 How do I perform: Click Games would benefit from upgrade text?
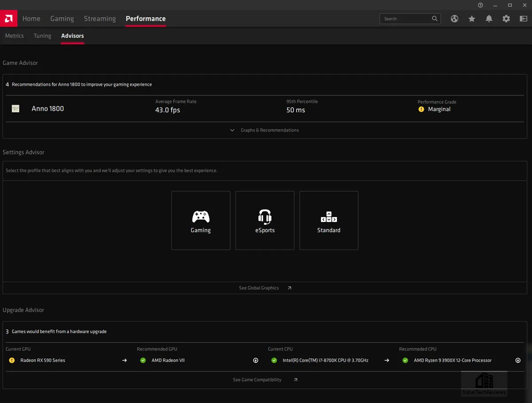point(59,332)
